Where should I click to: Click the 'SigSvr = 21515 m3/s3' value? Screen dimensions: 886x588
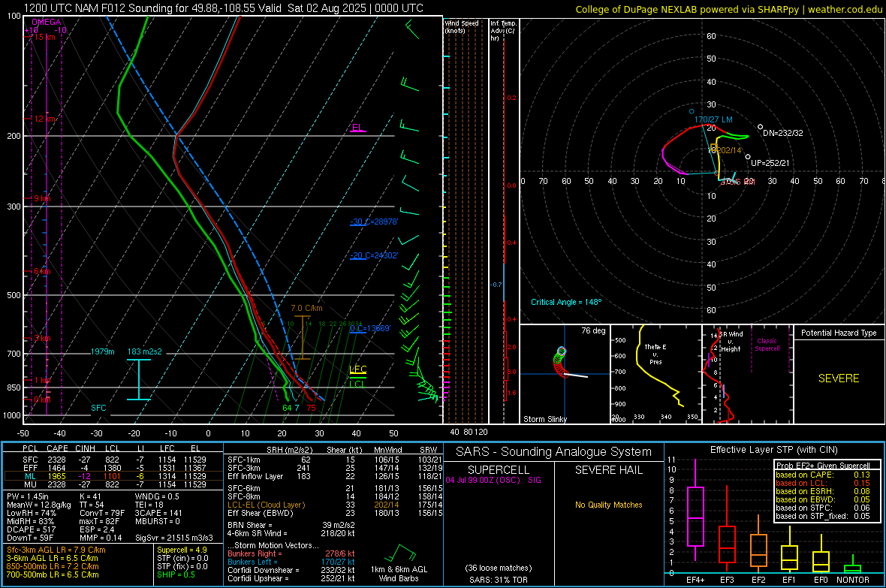point(174,538)
